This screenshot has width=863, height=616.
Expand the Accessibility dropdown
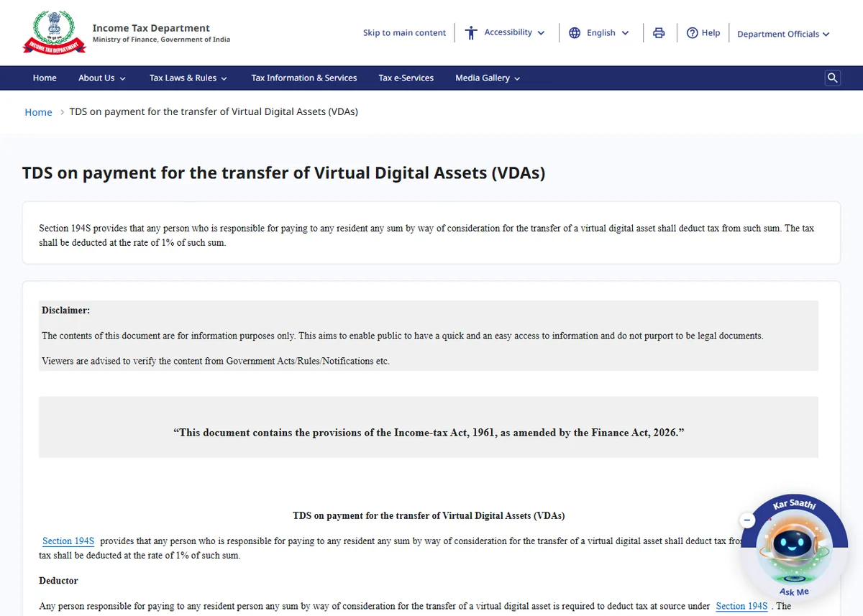click(x=514, y=32)
